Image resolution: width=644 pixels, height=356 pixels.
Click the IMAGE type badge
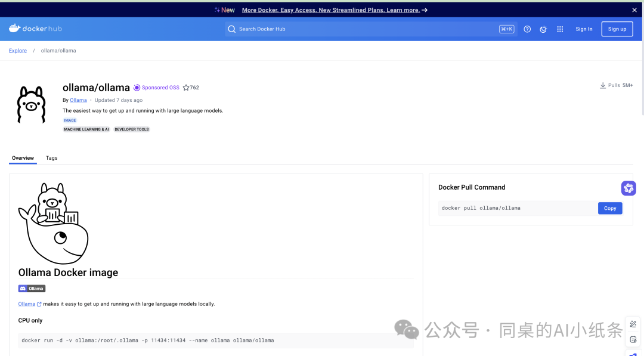coord(70,120)
